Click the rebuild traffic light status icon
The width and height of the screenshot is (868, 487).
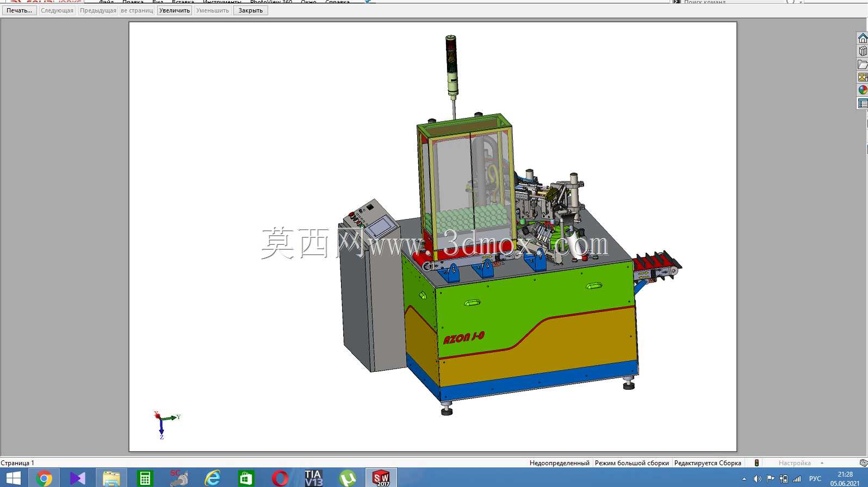coord(757,463)
